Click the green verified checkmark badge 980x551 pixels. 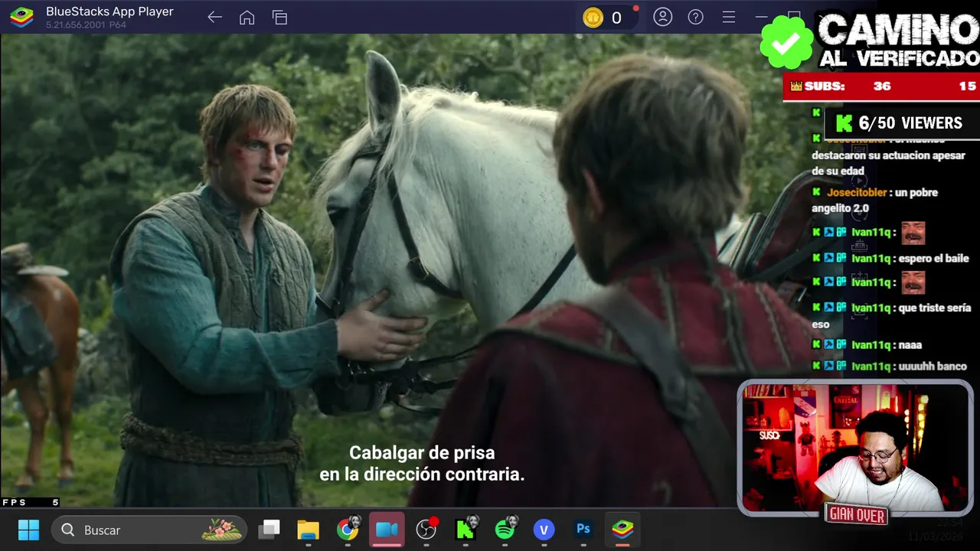[x=786, y=42]
